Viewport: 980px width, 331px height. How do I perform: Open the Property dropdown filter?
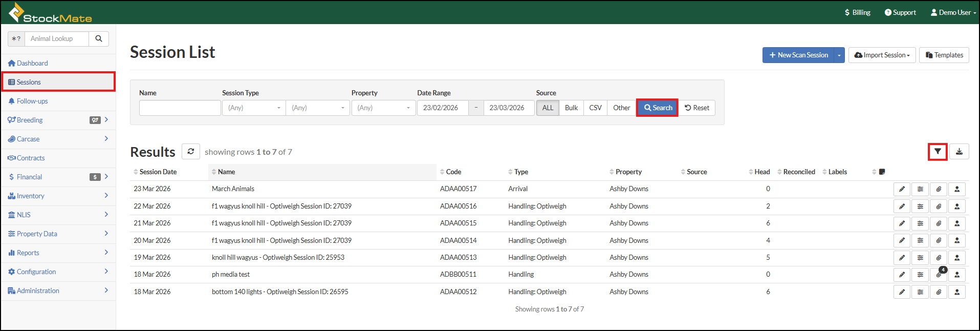pyautogui.click(x=383, y=108)
